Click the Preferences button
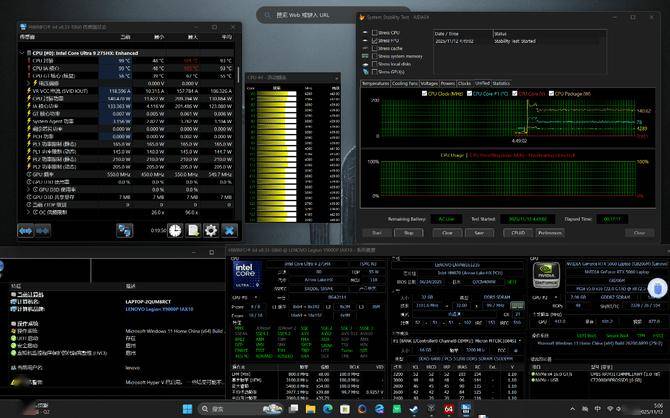Image resolution: width=670 pixels, height=418 pixels. coord(549,232)
